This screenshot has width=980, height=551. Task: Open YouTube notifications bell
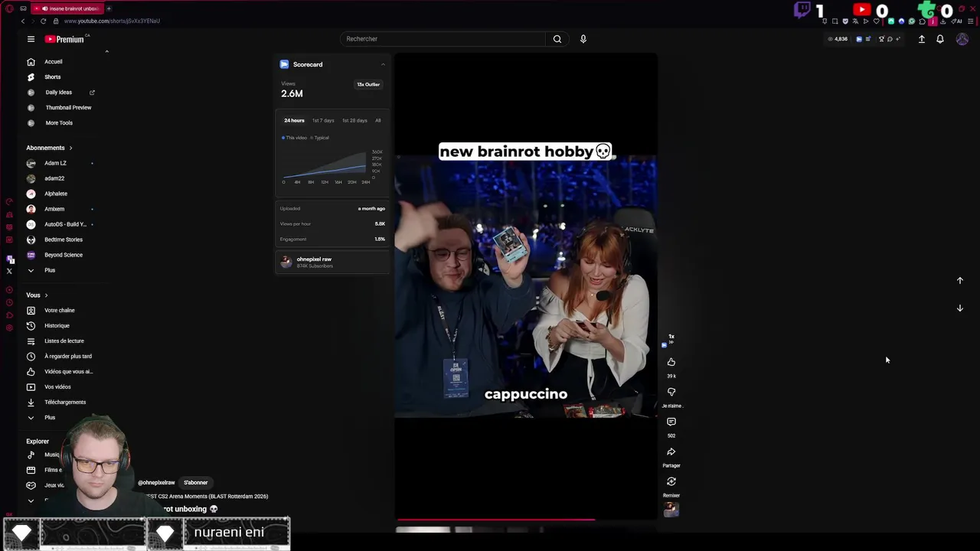pyautogui.click(x=940, y=39)
